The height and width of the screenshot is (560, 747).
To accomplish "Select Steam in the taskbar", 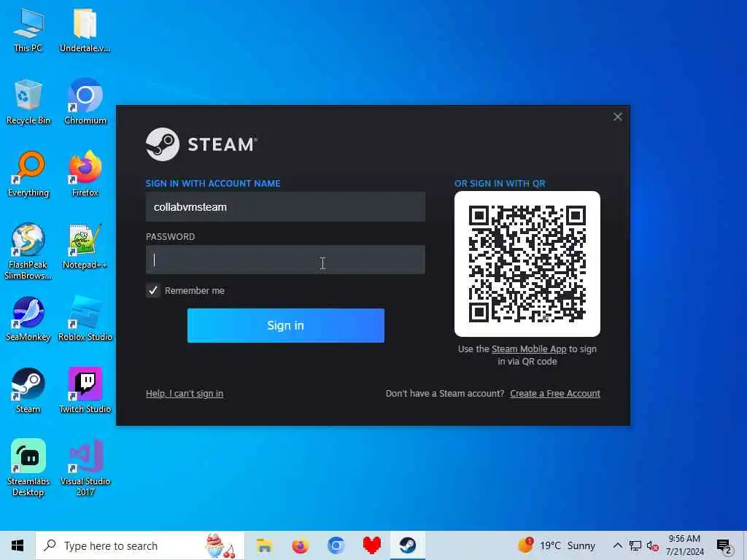I will 408,545.
